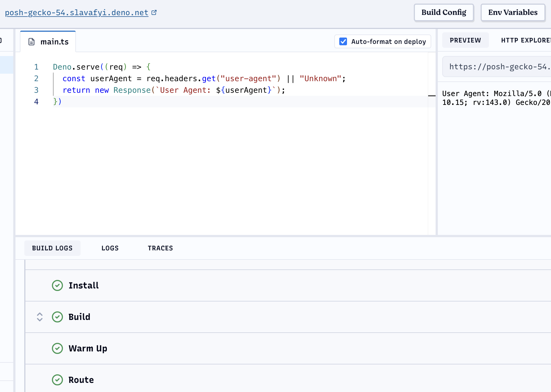Click the Route step check icon
The height and width of the screenshot is (392, 551).
click(x=57, y=380)
